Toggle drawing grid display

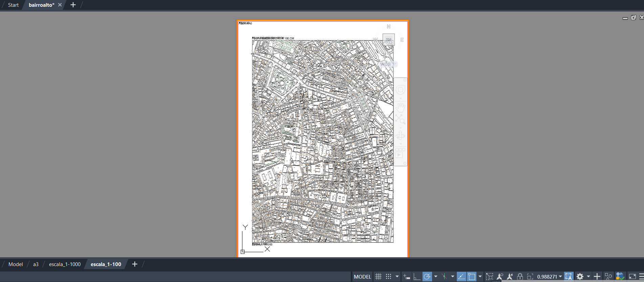379,277
